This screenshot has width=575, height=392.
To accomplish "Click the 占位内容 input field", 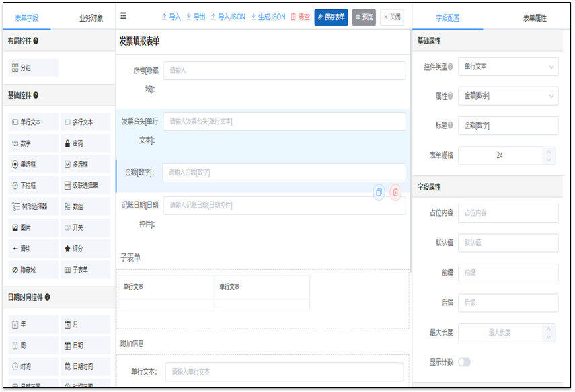I will click(x=508, y=212).
